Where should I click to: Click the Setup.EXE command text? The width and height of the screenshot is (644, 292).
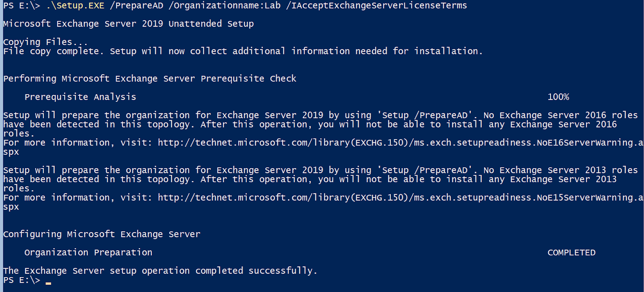pyautogui.click(x=75, y=6)
